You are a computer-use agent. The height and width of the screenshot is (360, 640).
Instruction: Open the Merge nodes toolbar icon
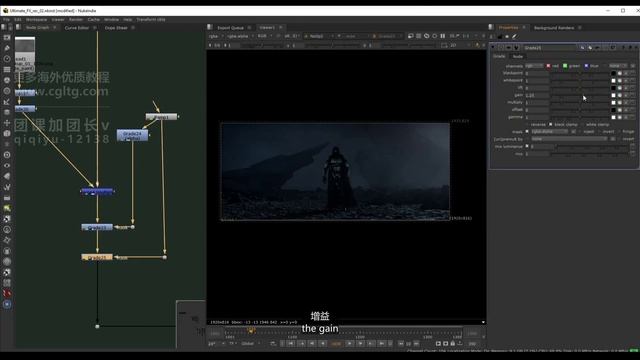coord(7,112)
